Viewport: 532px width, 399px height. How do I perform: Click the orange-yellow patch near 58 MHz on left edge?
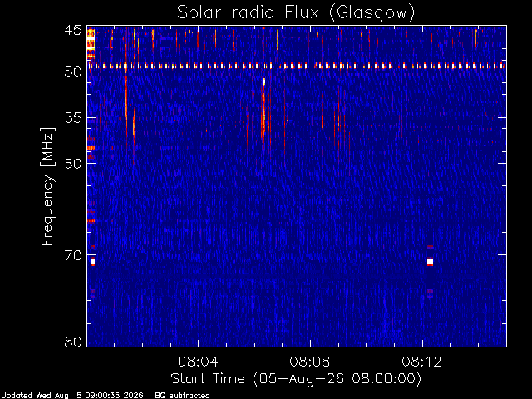[91, 148]
